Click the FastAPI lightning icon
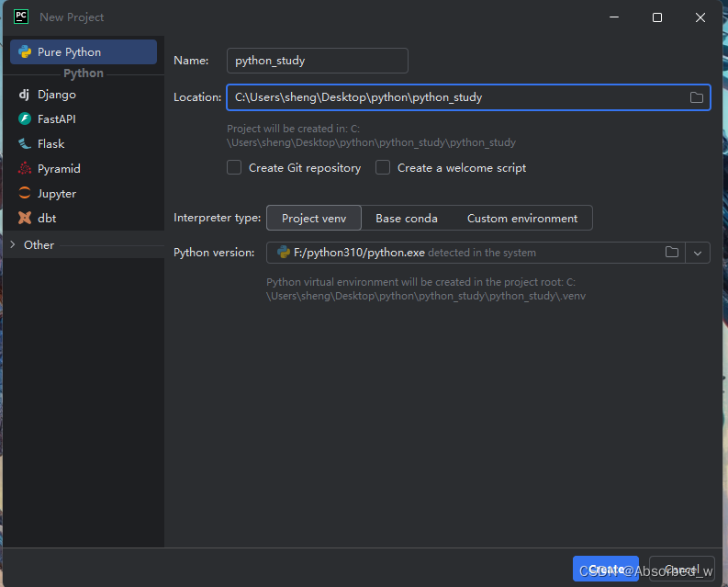728x587 pixels. click(25, 119)
